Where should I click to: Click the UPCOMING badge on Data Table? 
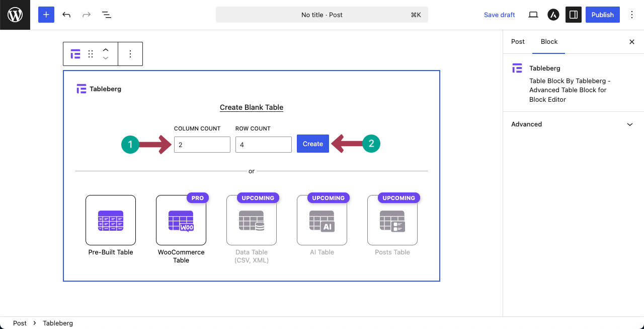[x=258, y=198]
